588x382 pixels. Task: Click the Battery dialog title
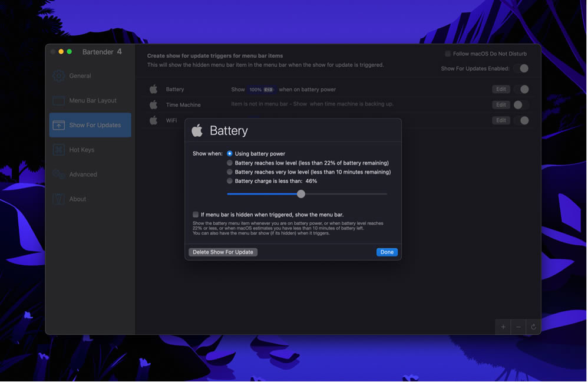pyautogui.click(x=229, y=131)
